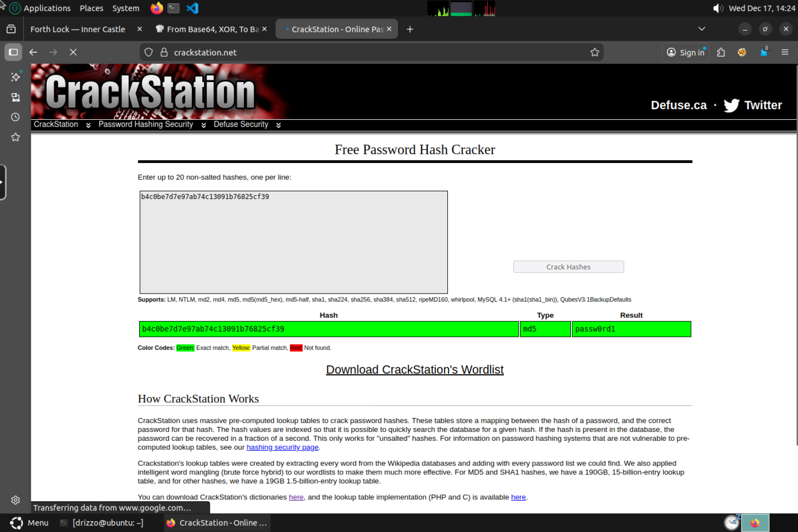The image size is (798, 532).
Task: Click the Crack Hashes button
Action: point(569,267)
